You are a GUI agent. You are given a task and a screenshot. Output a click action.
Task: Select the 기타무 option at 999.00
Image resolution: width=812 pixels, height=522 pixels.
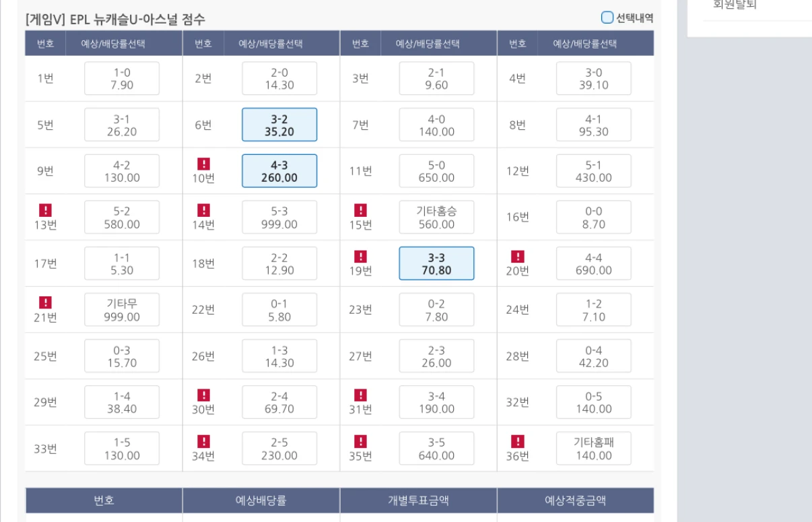pos(122,310)
